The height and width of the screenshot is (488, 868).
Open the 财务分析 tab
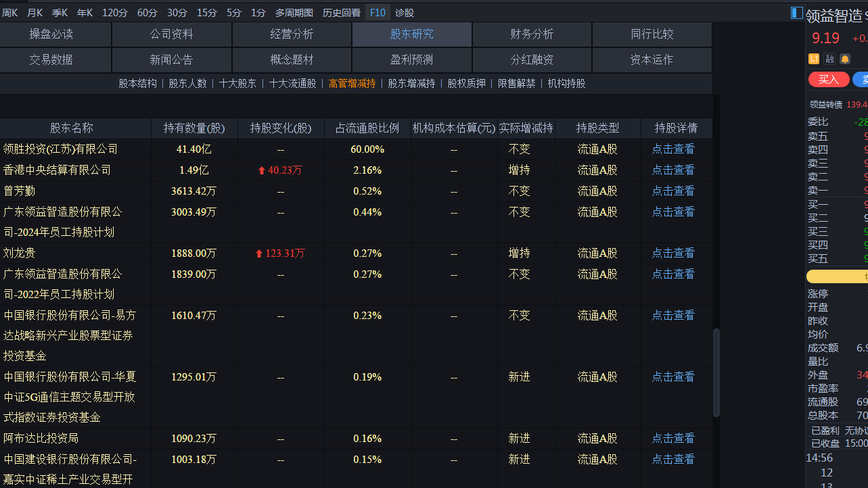point(532,34)
